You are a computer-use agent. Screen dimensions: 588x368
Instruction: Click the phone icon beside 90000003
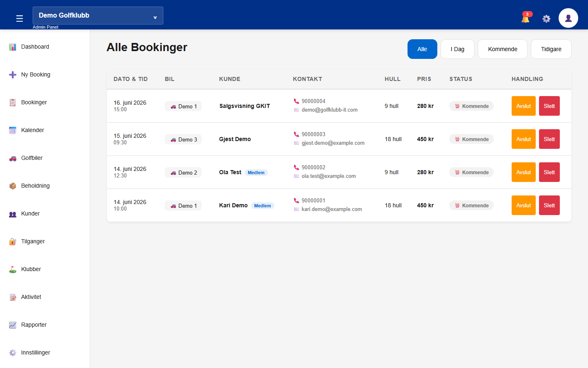tap(296, 134)
